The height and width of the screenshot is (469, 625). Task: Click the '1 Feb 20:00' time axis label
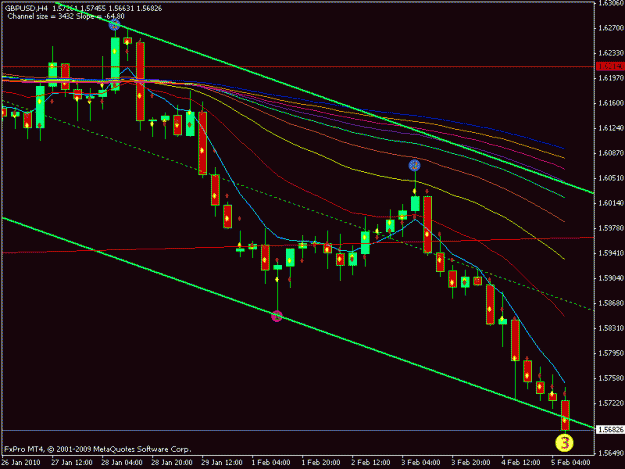[x=321, y=463]
